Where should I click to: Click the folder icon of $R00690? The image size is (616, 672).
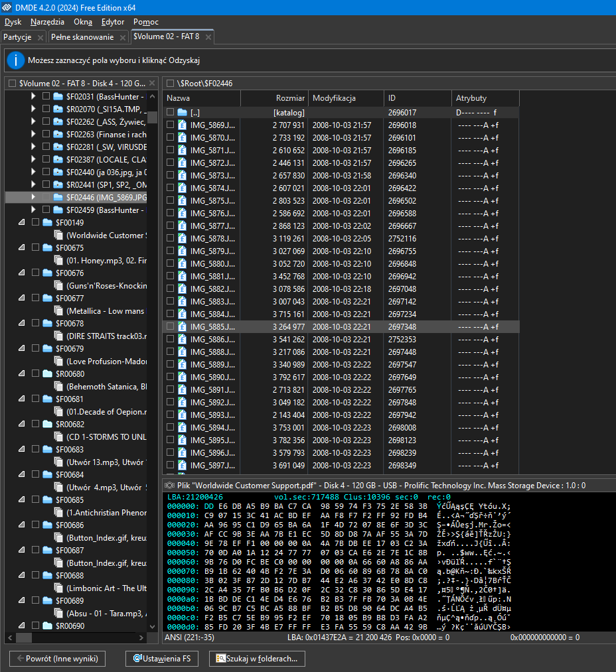pos(48,626)
